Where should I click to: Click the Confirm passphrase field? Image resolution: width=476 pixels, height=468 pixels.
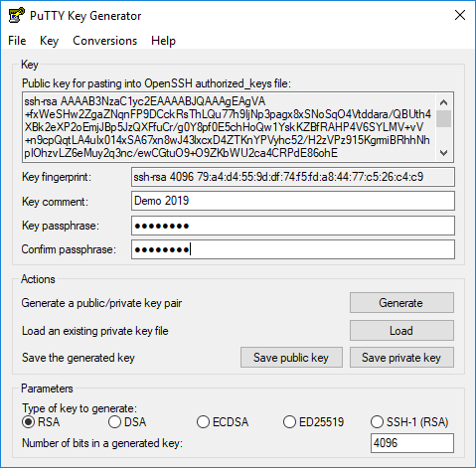293,249
